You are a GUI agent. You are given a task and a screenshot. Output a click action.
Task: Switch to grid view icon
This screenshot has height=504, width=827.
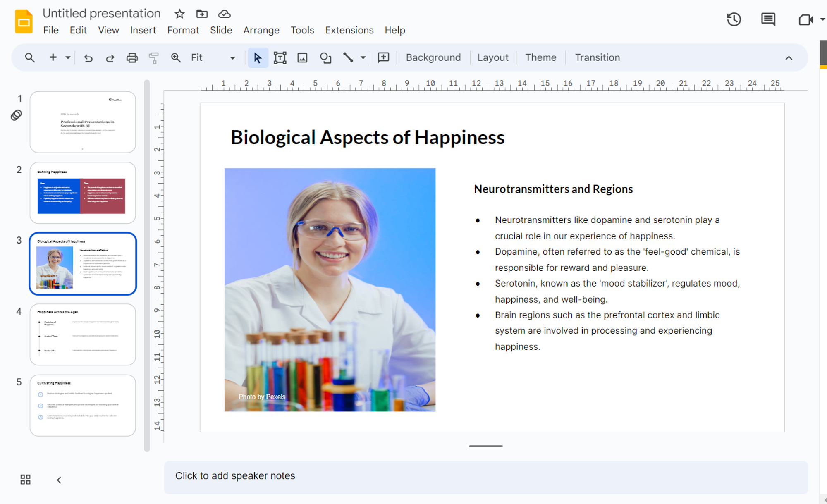pos(26,480)
